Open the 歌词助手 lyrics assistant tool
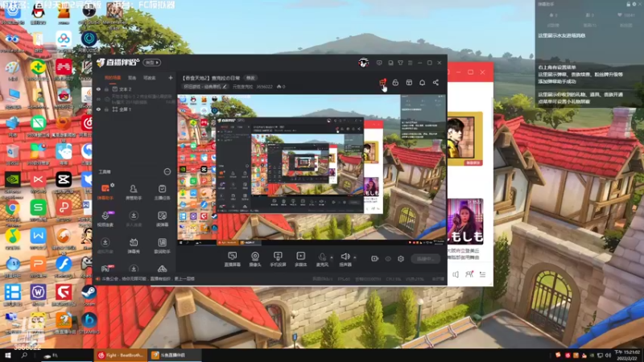The width and height of the screenshot is (644, 362). [163, 245]
